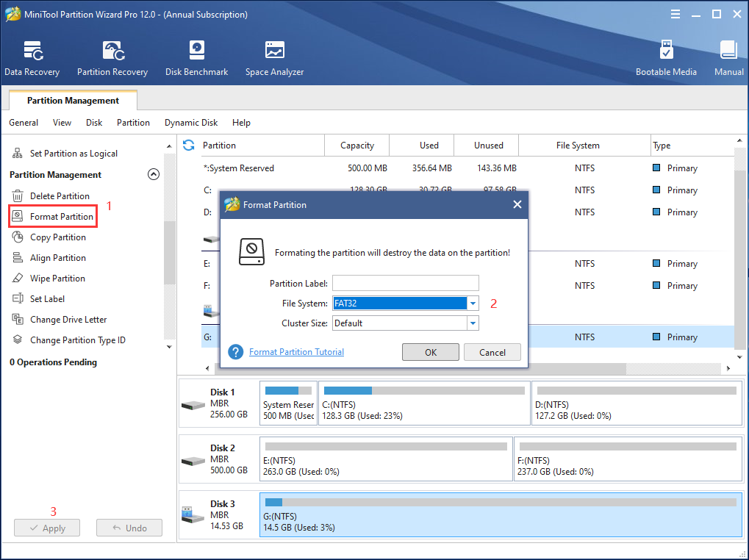Click the Disk 3 USB drive icon
The image size is (749, 560).
pos(193,515)
